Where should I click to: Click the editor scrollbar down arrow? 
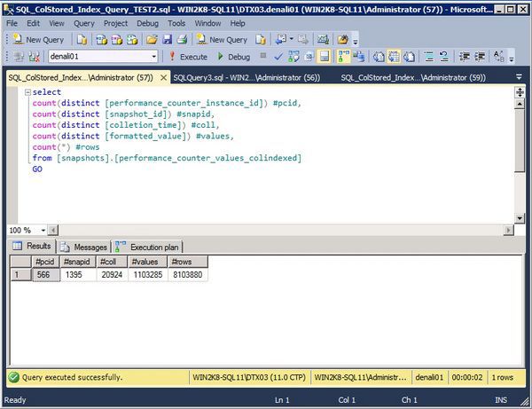click(x=520, y=218)
